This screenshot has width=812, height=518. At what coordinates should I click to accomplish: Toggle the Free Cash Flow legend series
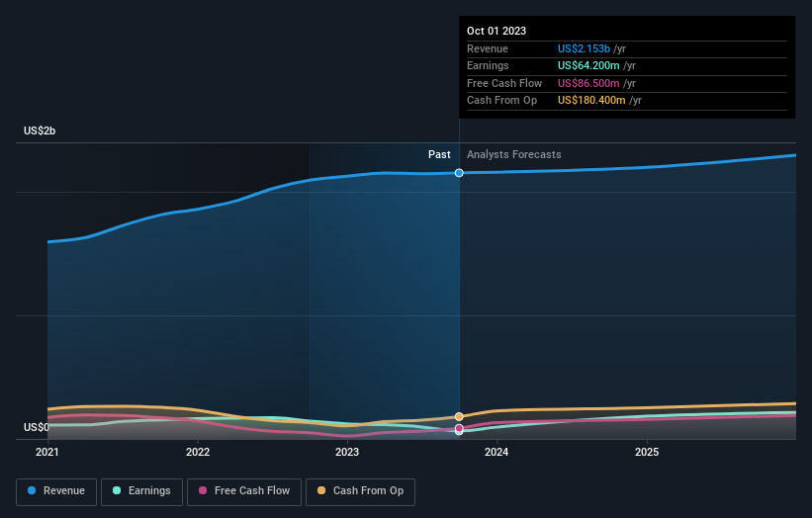244,491
